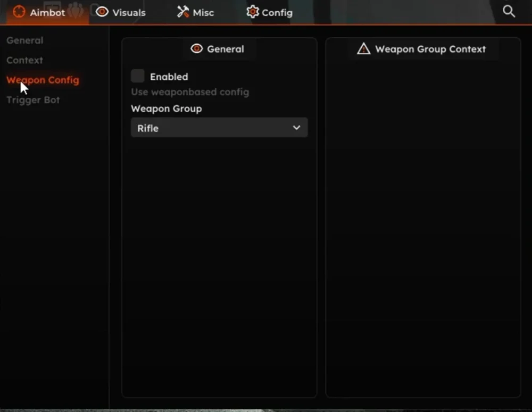Click the chevron arrow on the Rifle dropdown
The height and width of the screenshot is (412, 532).
(296, 128)
